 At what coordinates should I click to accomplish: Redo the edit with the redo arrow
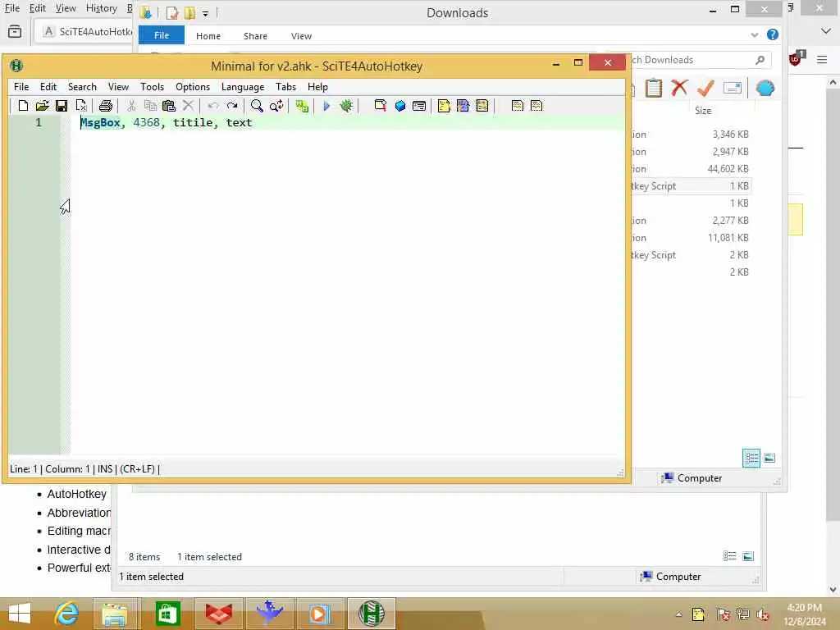[232, 106]
